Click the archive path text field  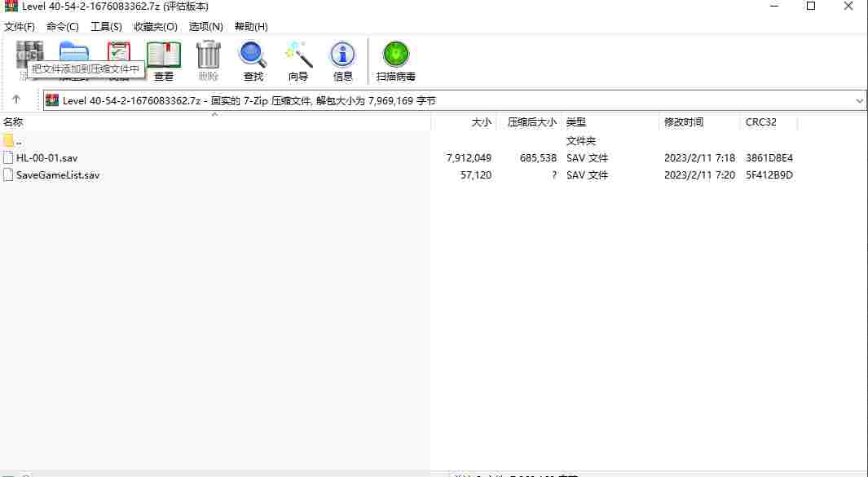[455, 101]
